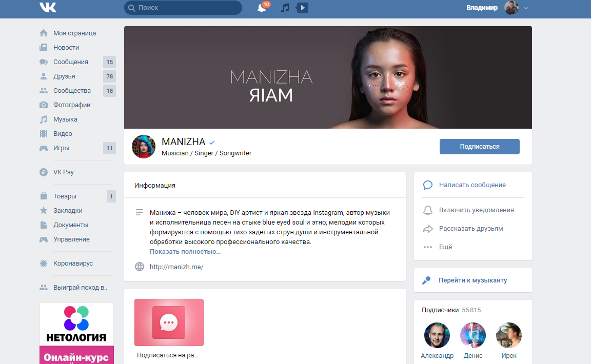
Task: Open the Подписчики 55815 subscribers list
Action: [451, 310]
